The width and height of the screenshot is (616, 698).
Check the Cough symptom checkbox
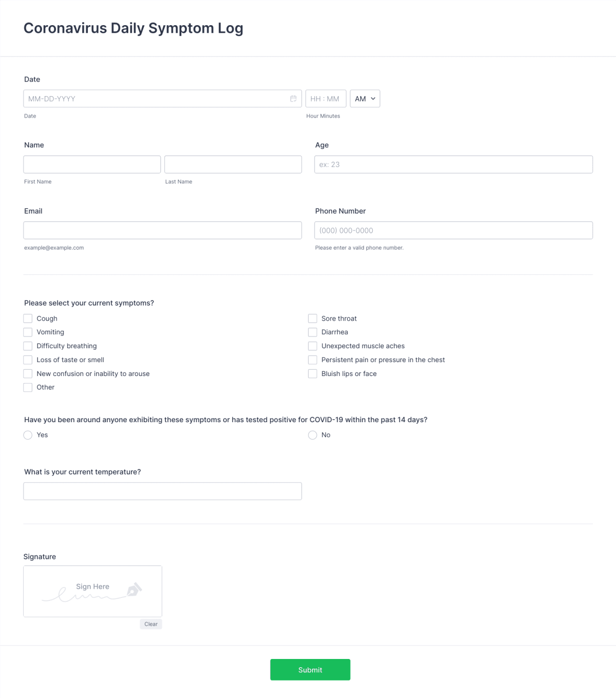click(x=28, y=318)
